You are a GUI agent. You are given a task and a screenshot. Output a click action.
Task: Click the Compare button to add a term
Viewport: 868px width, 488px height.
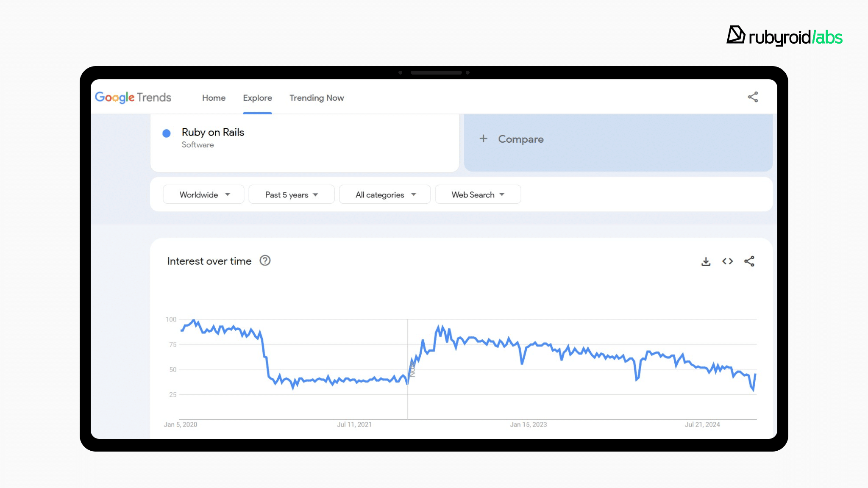tap(520, 139)
